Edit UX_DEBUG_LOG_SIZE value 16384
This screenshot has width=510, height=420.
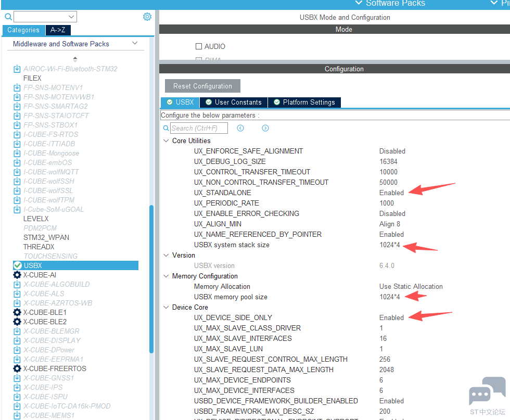(388, 161)
